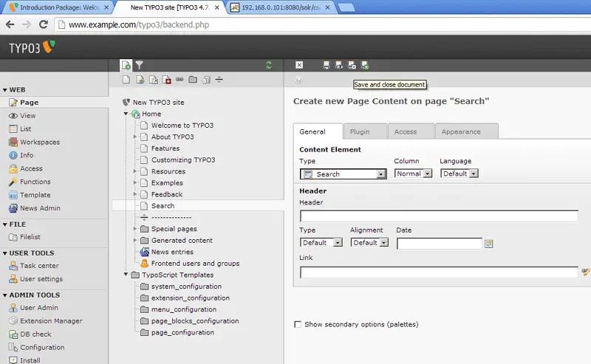Viewport: 591px width, 364px height.
Task: Open the Alignment dropdown
Action: (x=369, y=243)
